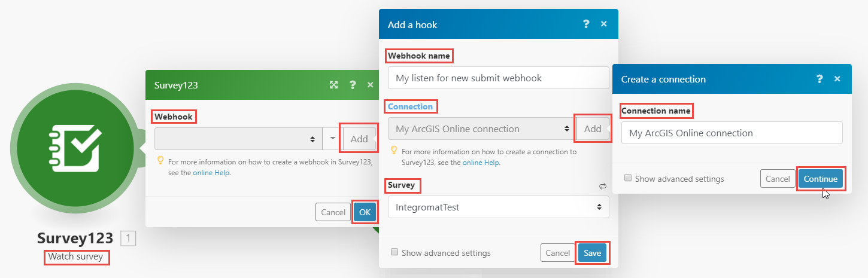The height and width of the screenshot is (278, 868).
Task: Cancel the Create a connection dialog
Action: pyautogui.click(x=778, y=179)
